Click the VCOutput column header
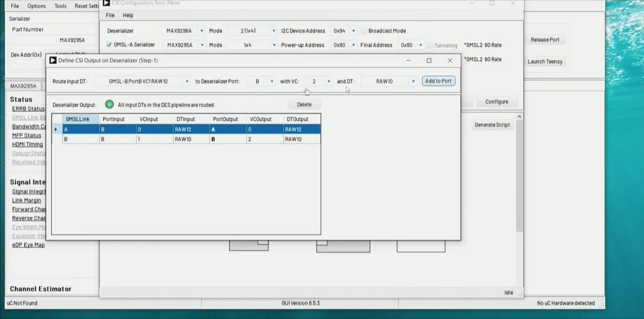 click(265, 119)
